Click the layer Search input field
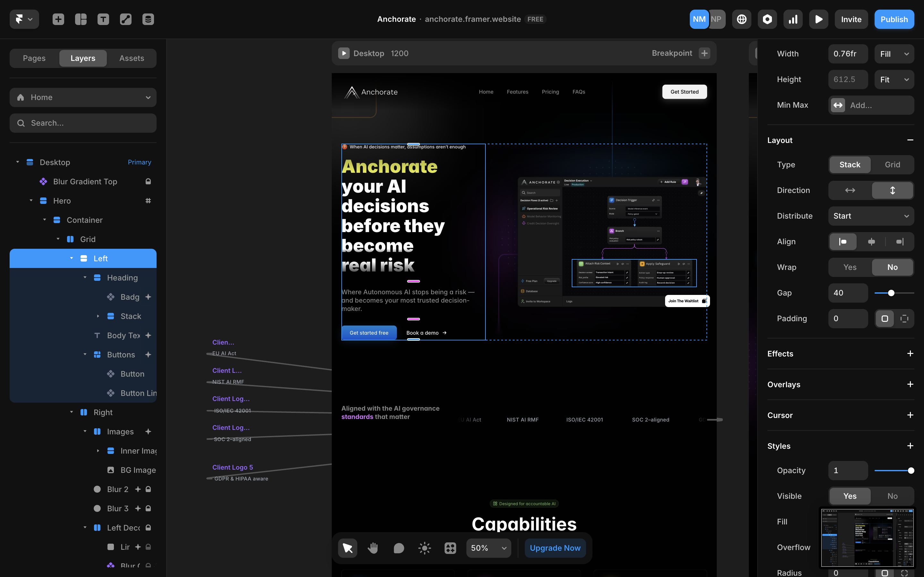The width and height of the screenshot is (924, 577). [x=83, y=123]
